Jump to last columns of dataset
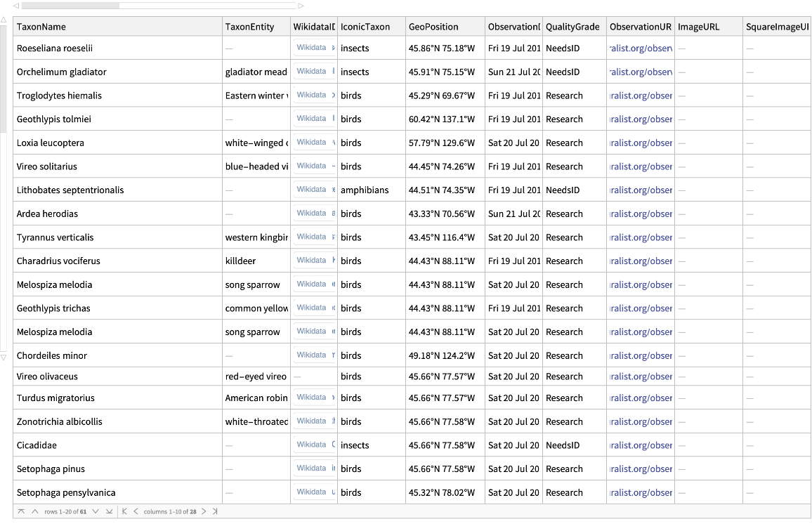 coord(215,511)
